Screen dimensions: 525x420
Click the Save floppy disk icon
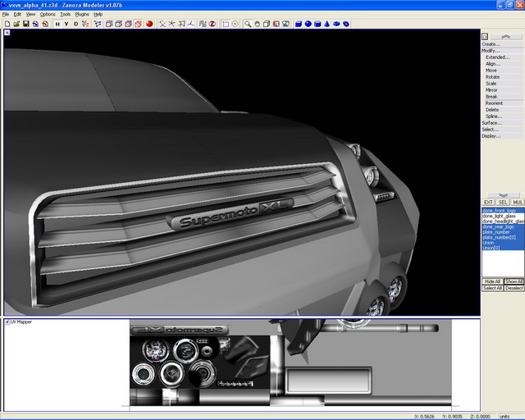click(x=25, y=24)
